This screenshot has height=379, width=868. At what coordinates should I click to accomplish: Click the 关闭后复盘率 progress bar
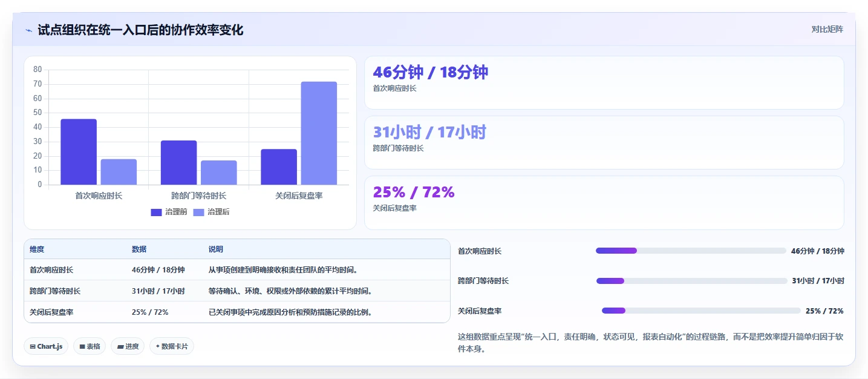pos(702,311)
